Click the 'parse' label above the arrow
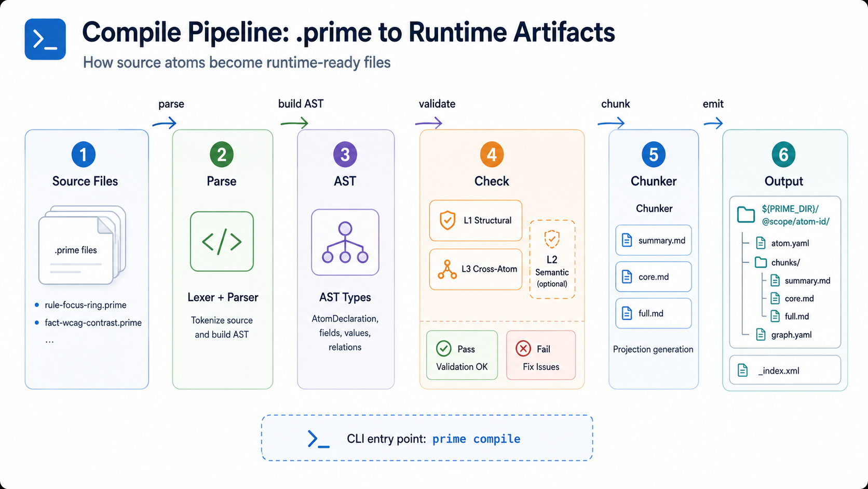 tap(171, 104)
